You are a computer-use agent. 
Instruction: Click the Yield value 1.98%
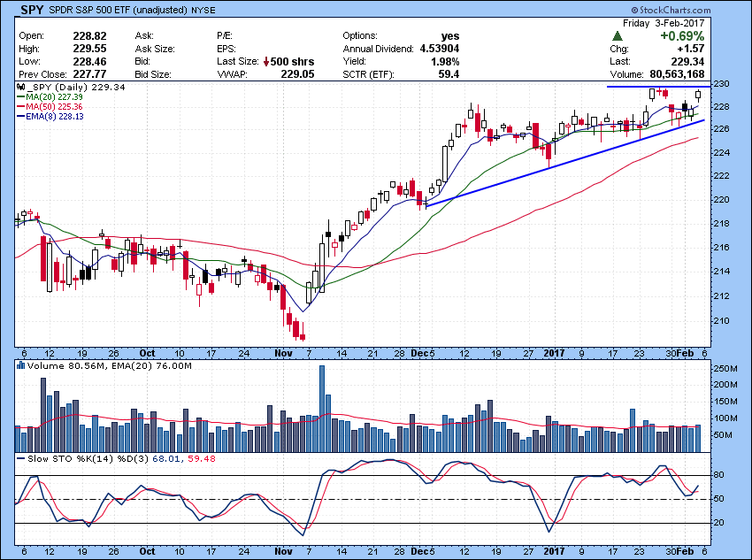coord(446,61)
